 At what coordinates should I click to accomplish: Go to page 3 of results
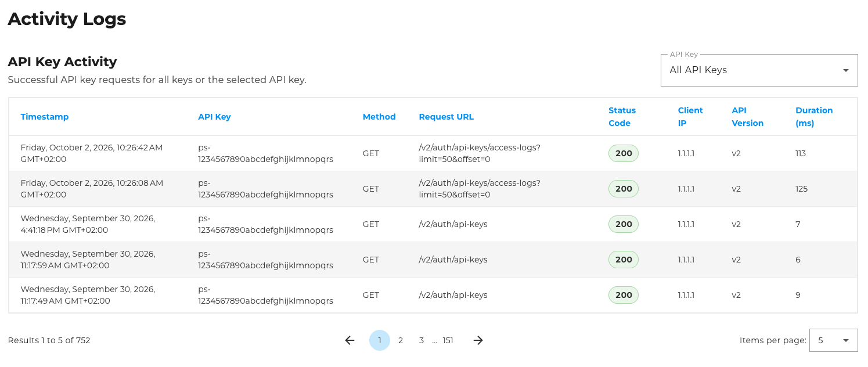click(422, 340)
